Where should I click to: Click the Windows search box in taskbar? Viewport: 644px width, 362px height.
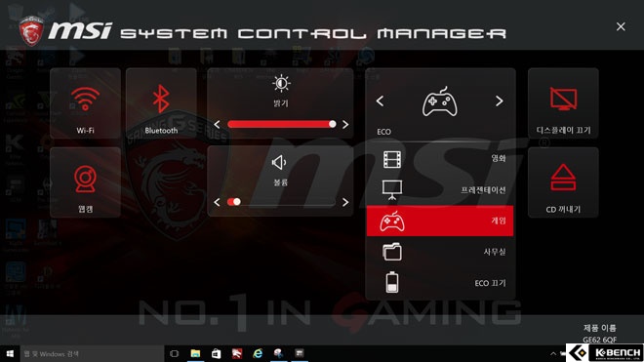(92, 353)
